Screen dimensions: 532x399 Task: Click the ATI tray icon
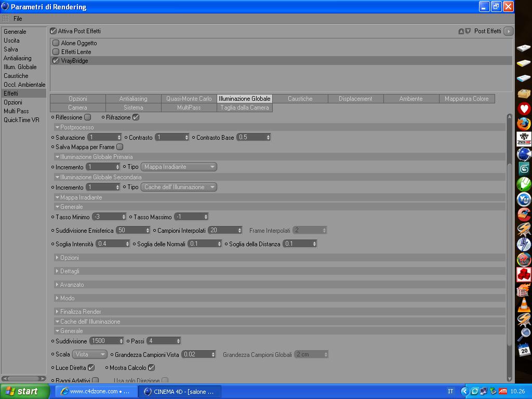[502, 391]
